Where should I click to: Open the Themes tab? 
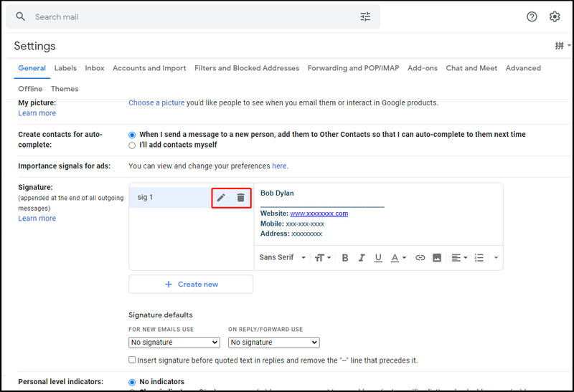tap(65, 89)
